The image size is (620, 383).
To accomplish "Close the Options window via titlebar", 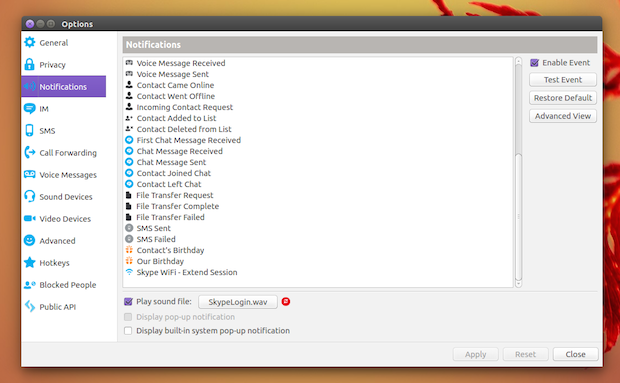I will [30, 24].
